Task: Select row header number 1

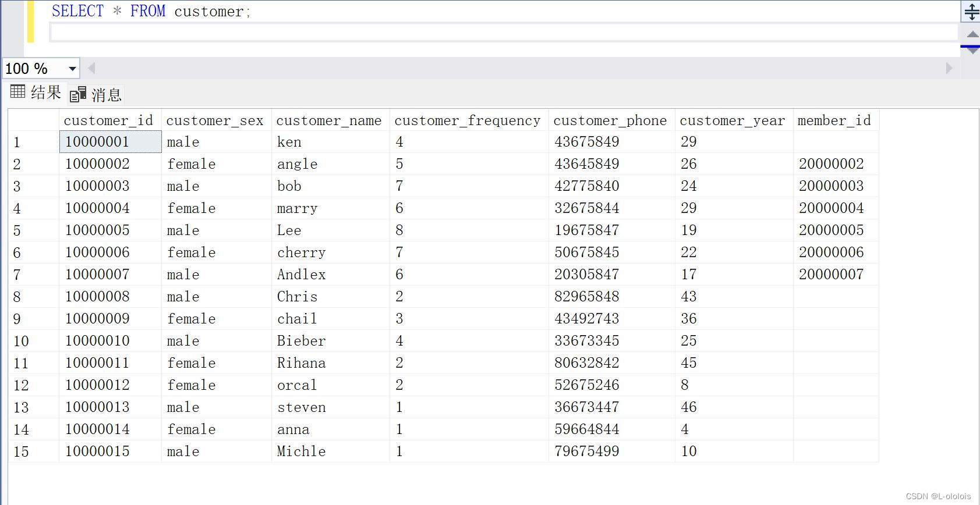Action: pos(33,142)
